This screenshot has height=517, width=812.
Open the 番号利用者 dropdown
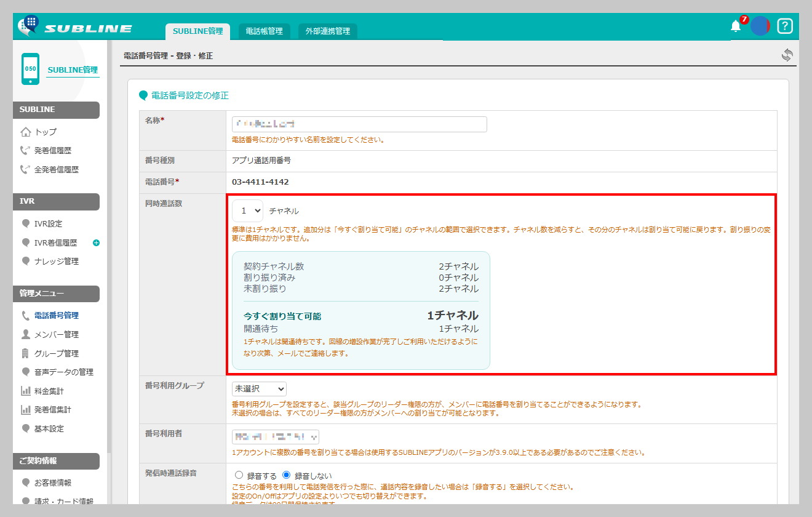(276, 437)
